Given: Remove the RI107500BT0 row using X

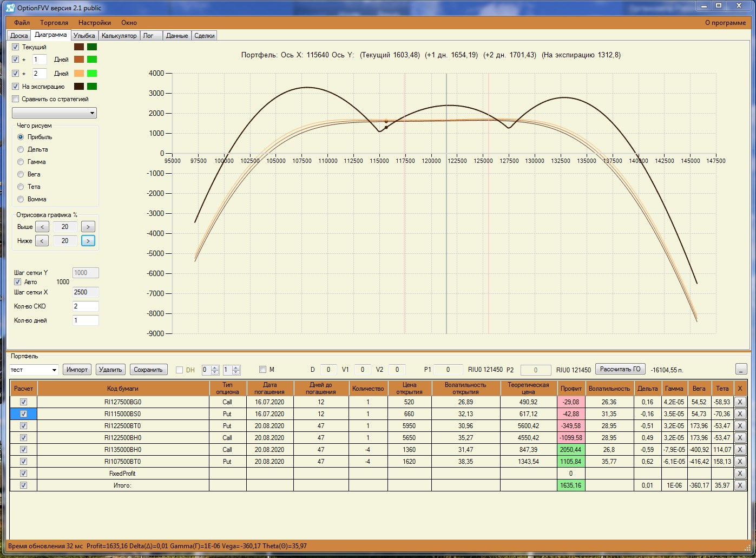Looking at the screenshot, I should click(740, 462).
